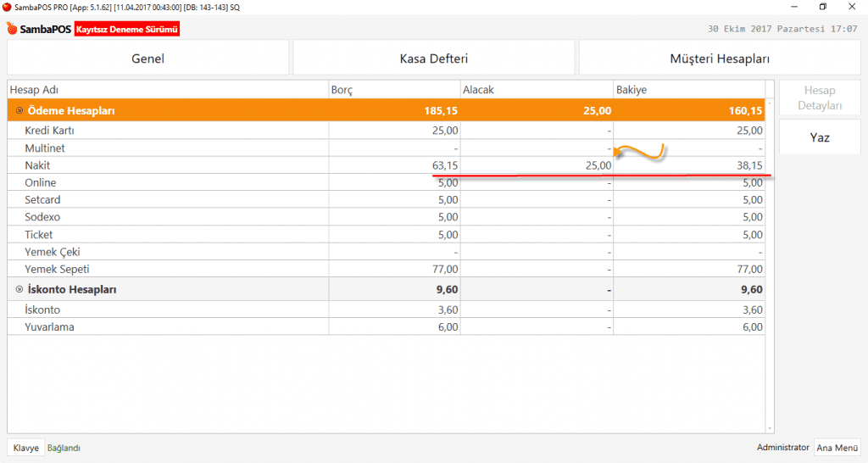Screen dimensions: 868x463
Task: Click the Hesap Detayları button
Action: 819,98
